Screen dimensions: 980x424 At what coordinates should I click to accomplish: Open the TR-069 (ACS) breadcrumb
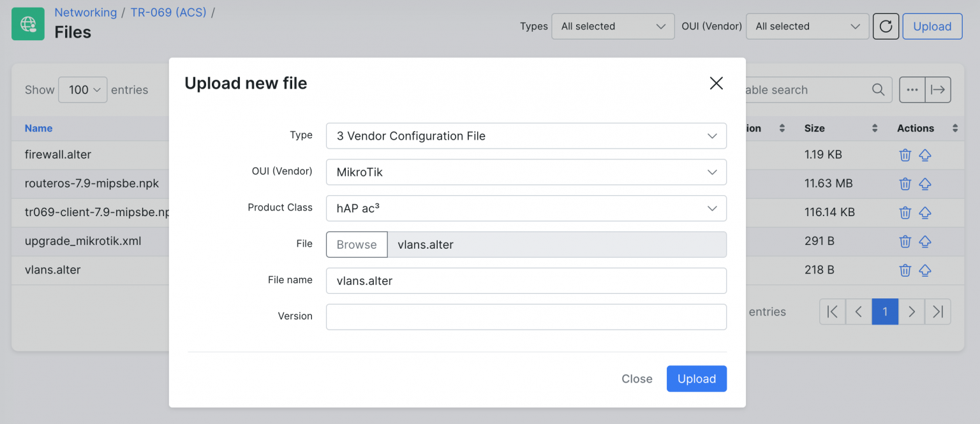(x=168, y=12)
